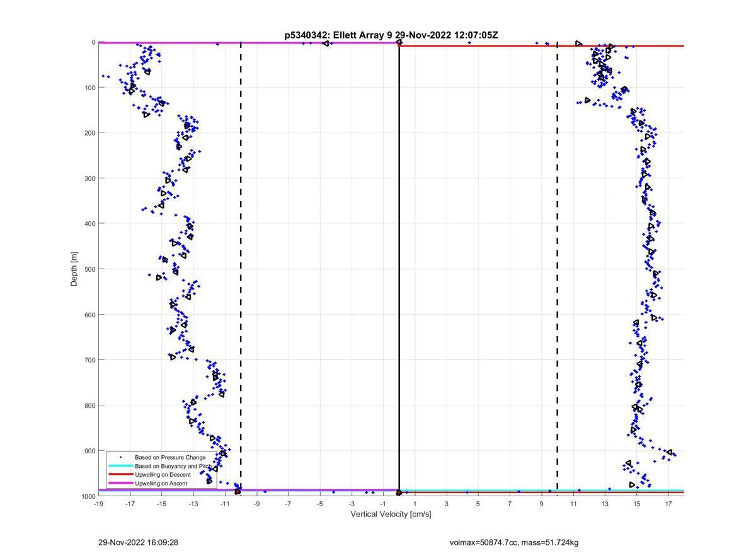Click depth axis tick label "500"
The image size is (756, 558).
pyautogui.click(x=89, y=269)
